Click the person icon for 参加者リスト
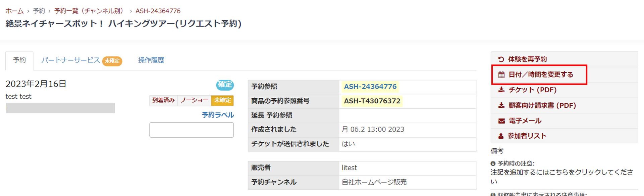 [x=501, y=136]
